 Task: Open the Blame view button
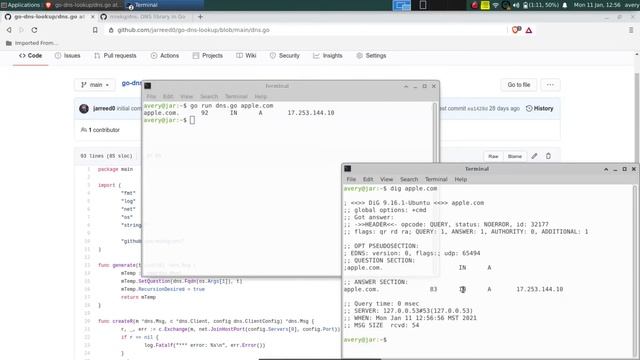click(x=514, y=156)
